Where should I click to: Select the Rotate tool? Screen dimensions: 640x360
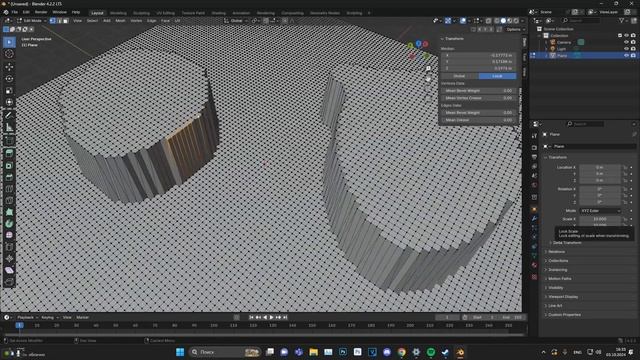[x=9, y=78]
